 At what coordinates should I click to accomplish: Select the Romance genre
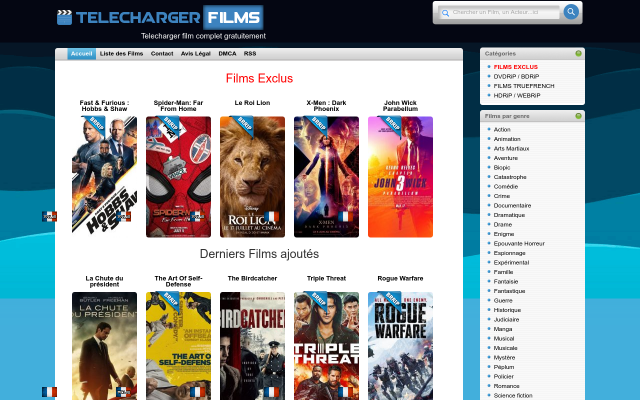coord(506,386)
